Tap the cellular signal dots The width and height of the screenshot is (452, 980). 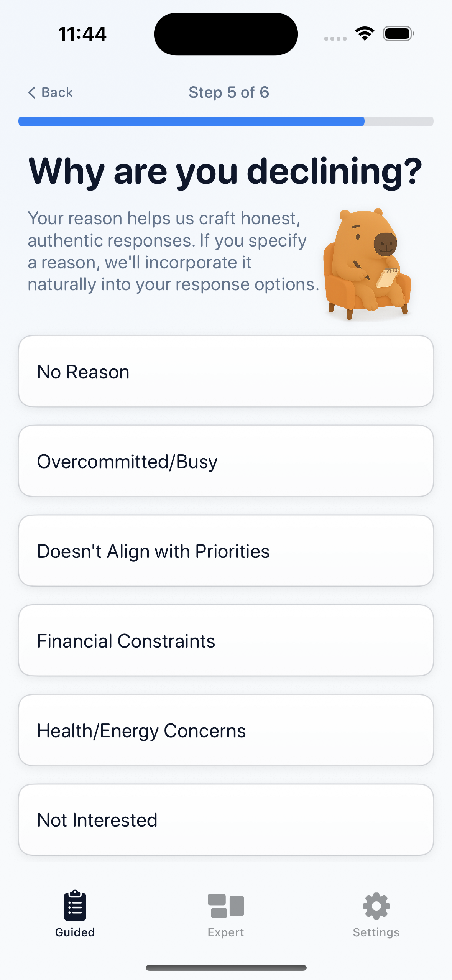335,39
